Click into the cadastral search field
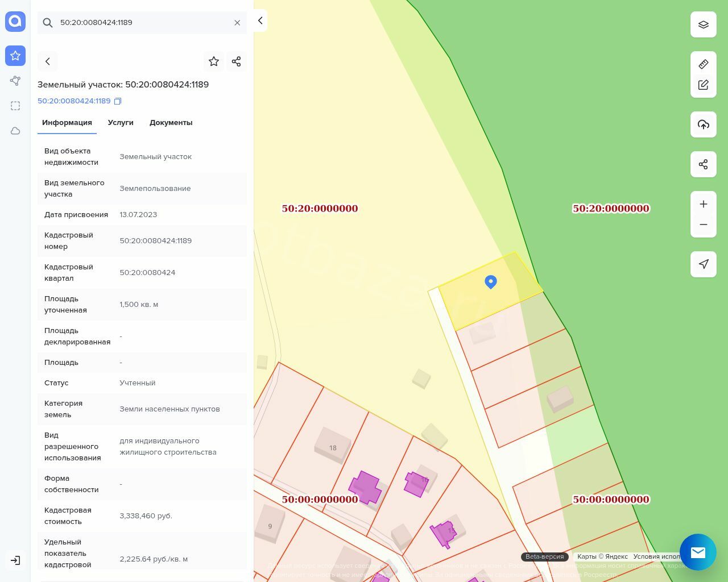Viewport: 728px width, 582px height. tap(142, 23)
